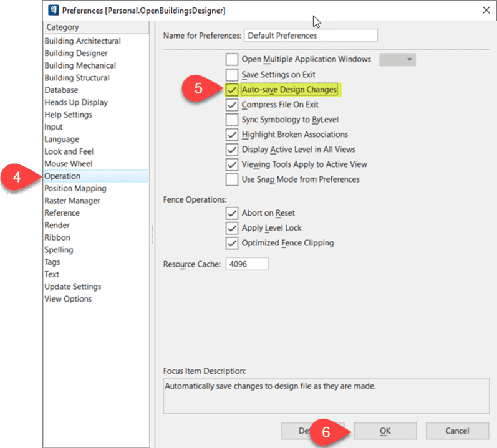Screen dimensions: 497x448
Task: Open Raster Manager category
Action: click(96, 201)
